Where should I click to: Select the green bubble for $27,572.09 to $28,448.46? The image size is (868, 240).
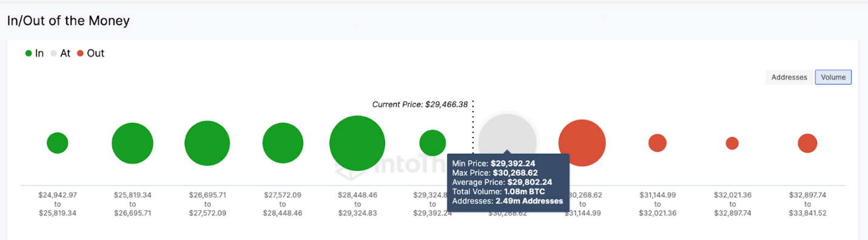[283, 143]
